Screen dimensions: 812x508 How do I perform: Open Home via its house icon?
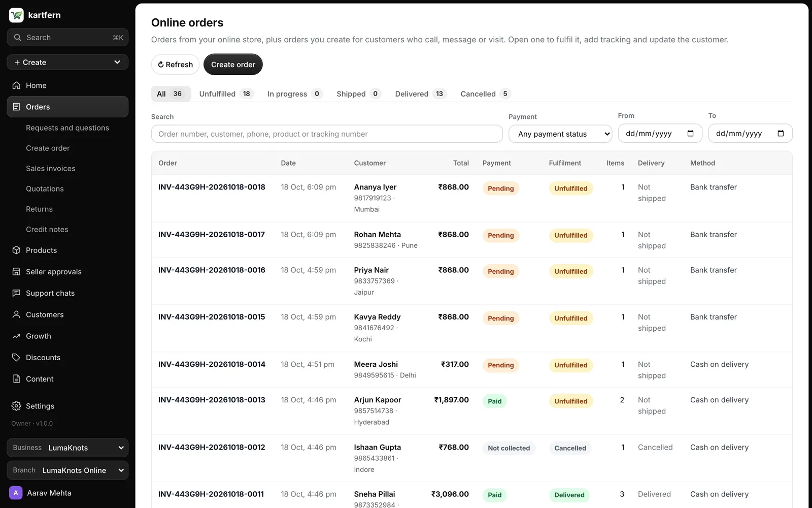click(x=16, y=85)
